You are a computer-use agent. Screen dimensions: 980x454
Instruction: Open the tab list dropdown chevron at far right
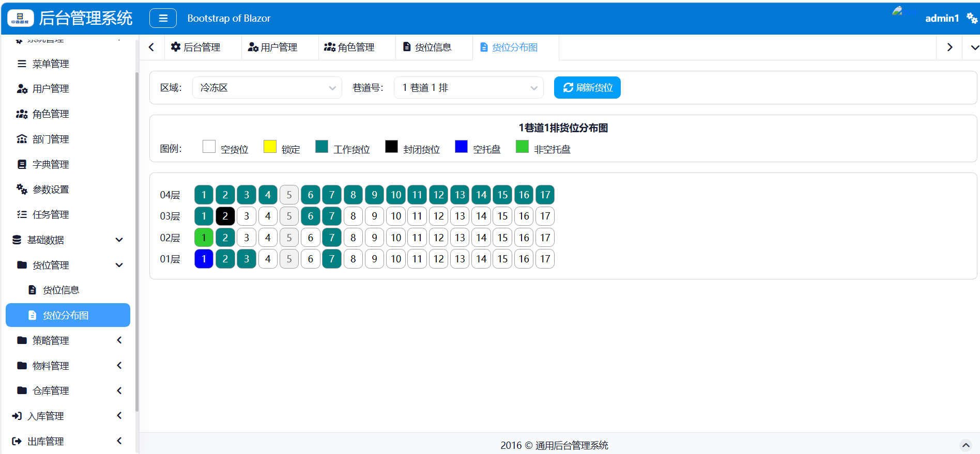974,48
